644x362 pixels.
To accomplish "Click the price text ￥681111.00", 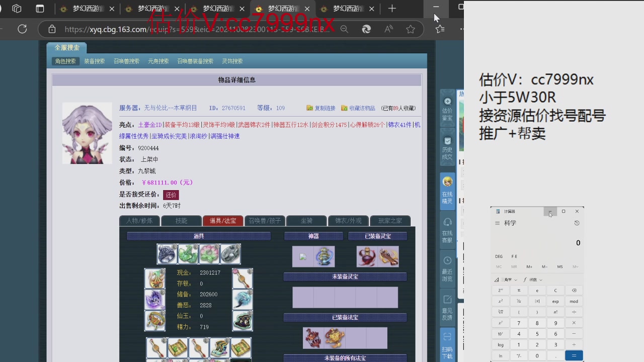I will (167, 183).
